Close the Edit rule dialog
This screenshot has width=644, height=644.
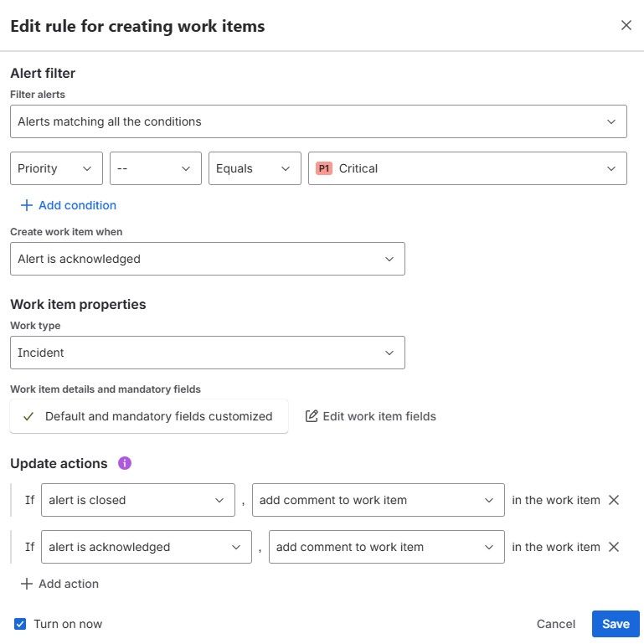(x=626, y=26)
